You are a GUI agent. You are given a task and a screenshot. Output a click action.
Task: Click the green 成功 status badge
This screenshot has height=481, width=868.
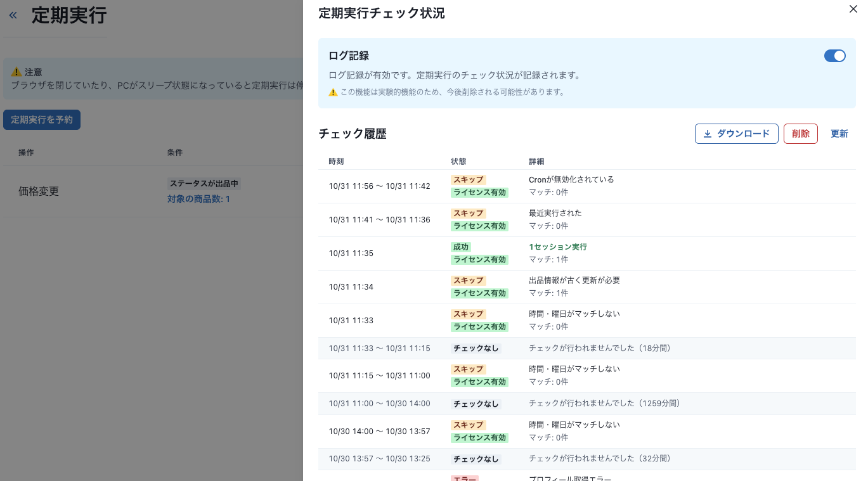click(x=461, y=247)
